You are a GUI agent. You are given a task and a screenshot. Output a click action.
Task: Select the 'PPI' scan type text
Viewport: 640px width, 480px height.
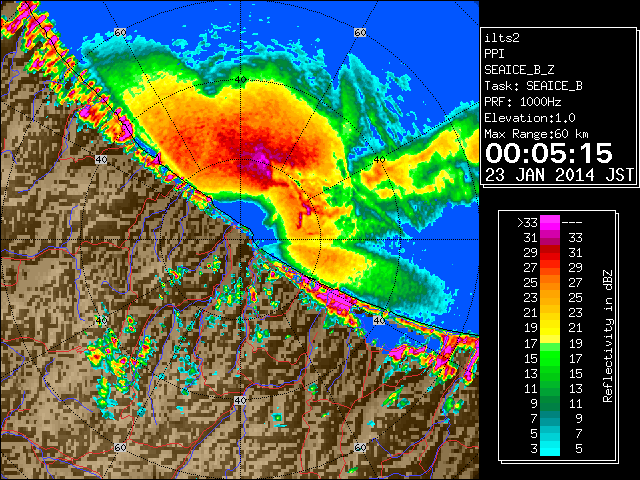[x=494, y=54]
